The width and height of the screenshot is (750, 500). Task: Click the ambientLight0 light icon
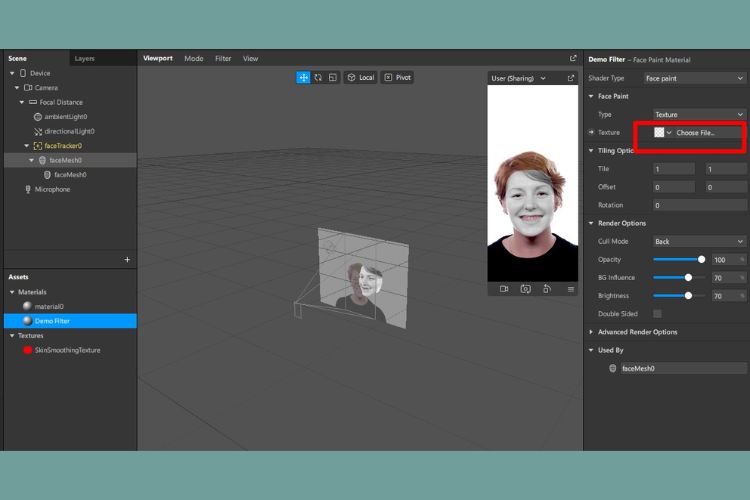point(38,117)
